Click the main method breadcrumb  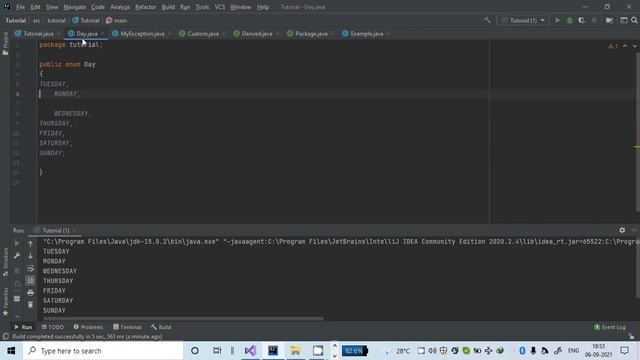117,20
